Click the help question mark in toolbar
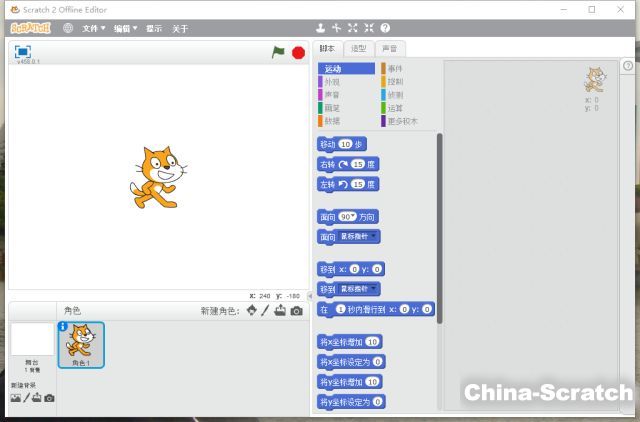This screenshot has width=640, height=422. (385, 28)
